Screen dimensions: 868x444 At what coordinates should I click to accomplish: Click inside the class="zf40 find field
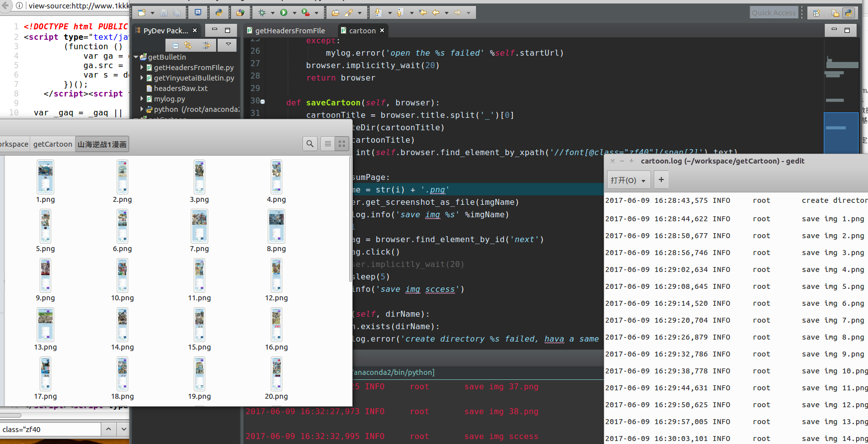50,429
